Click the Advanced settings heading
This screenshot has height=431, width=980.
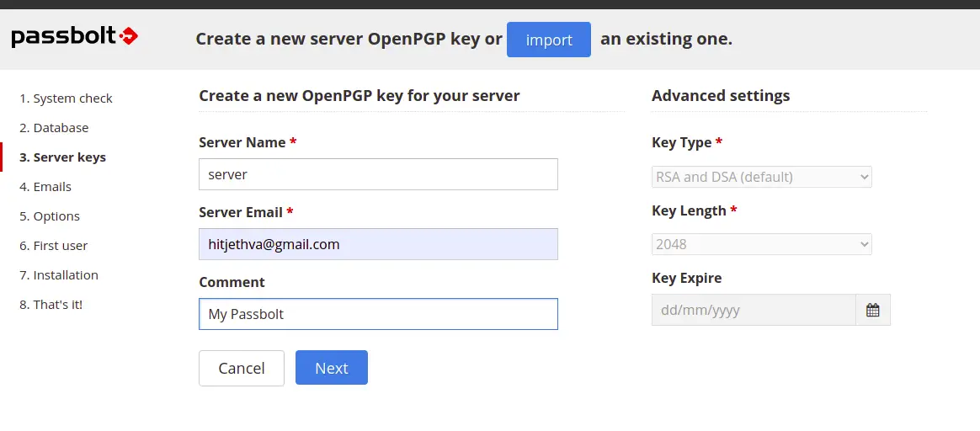(721, 96)
